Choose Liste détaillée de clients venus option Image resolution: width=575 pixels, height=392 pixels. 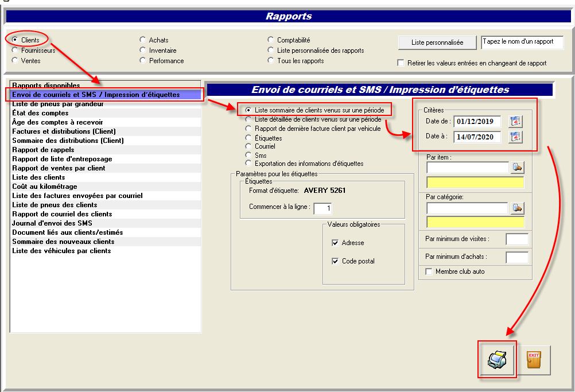(248, 119)
